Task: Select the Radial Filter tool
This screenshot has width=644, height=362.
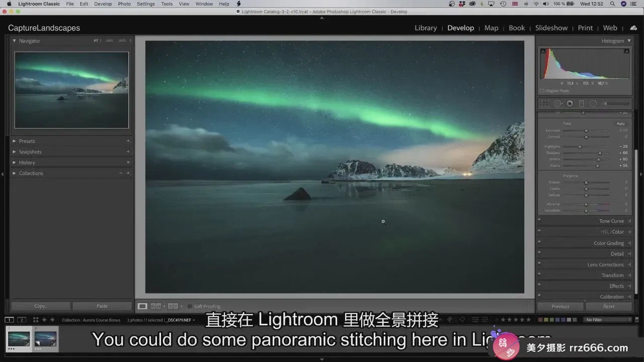Action: coord(593,104)
